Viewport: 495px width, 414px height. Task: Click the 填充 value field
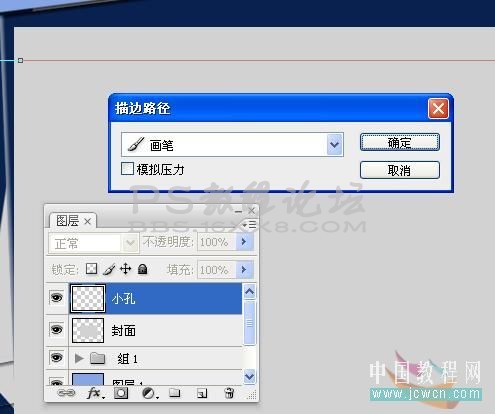click(217, 269)
